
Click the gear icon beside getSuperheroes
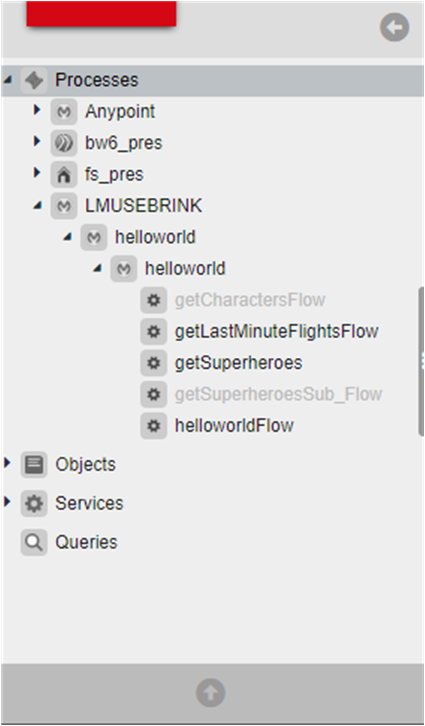click(x=154, y=363)
